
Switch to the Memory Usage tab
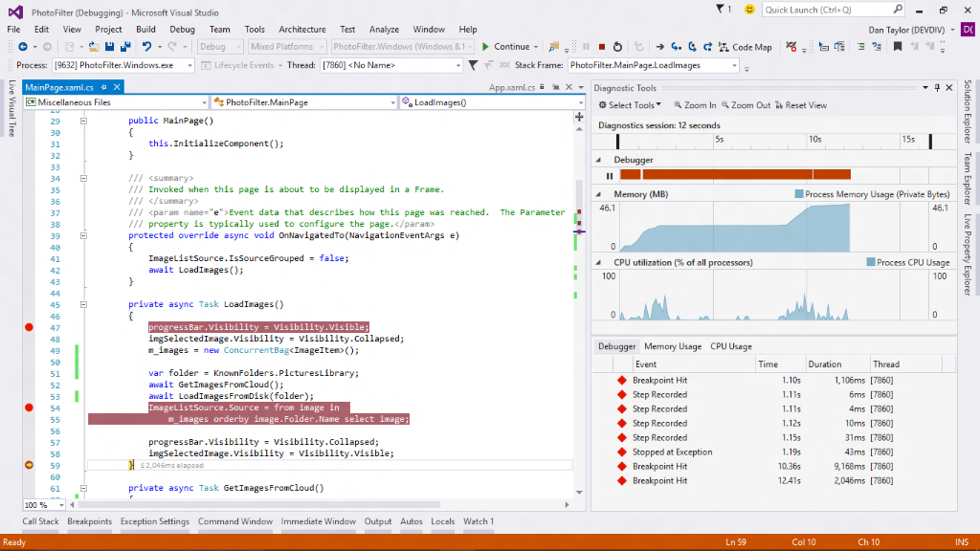coord(673,346)
